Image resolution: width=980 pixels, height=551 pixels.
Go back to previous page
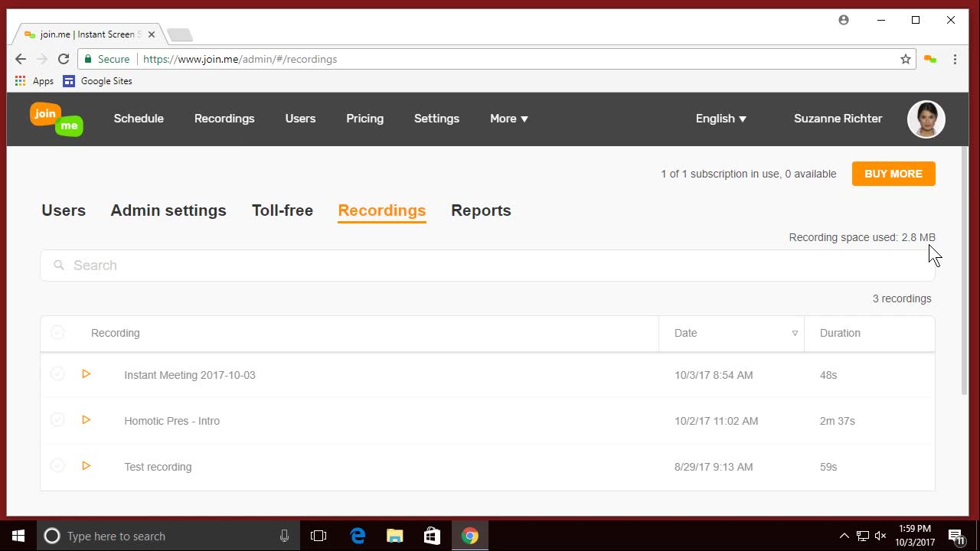tap(21, 59)
